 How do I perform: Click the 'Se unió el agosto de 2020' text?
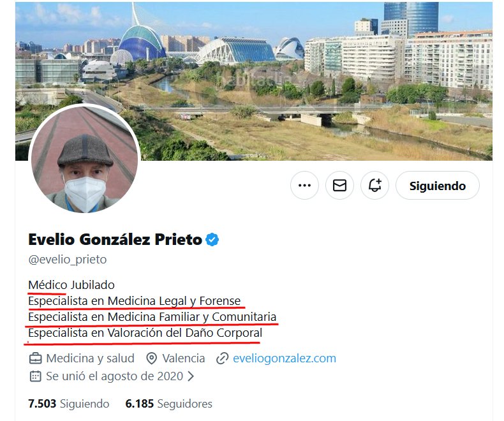tap(114, 376)
